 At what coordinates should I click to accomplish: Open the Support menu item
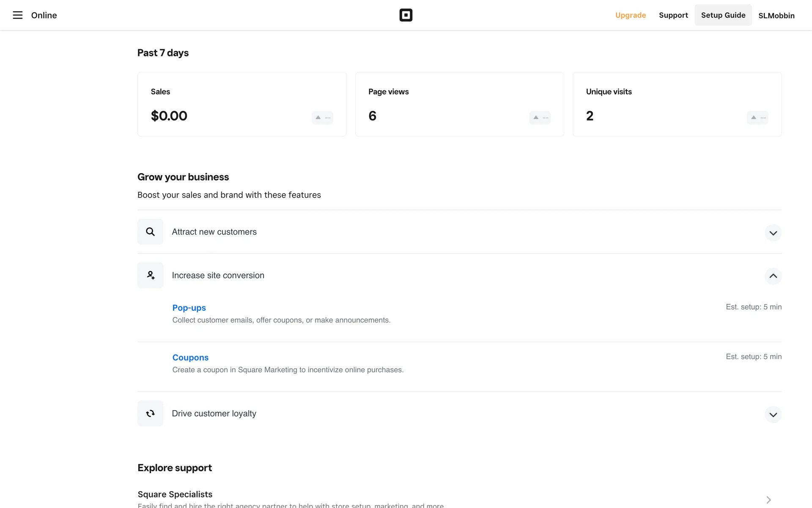[673, 15]
